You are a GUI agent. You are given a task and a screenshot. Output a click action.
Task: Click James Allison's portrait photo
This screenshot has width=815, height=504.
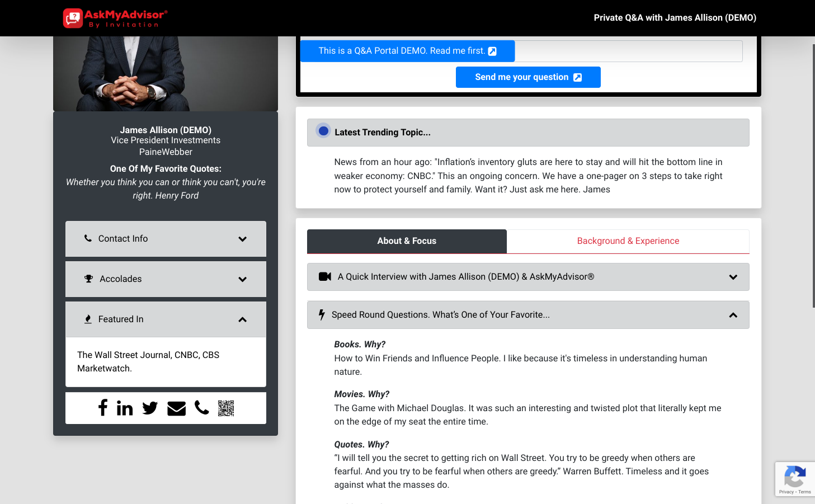[166, 74]
